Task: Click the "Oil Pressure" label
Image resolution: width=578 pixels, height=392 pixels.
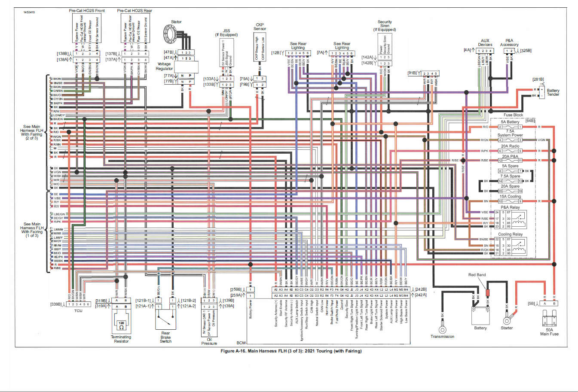Action: coord(209,341)
